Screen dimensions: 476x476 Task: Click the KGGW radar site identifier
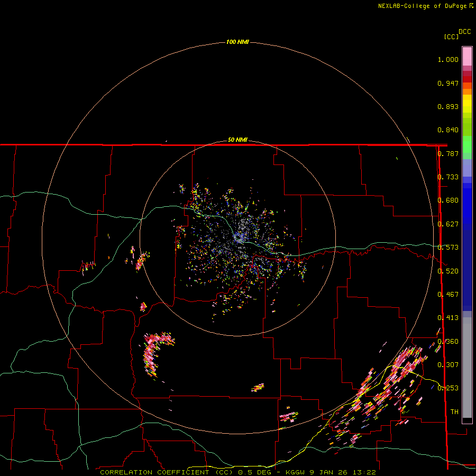coord(295,472)
